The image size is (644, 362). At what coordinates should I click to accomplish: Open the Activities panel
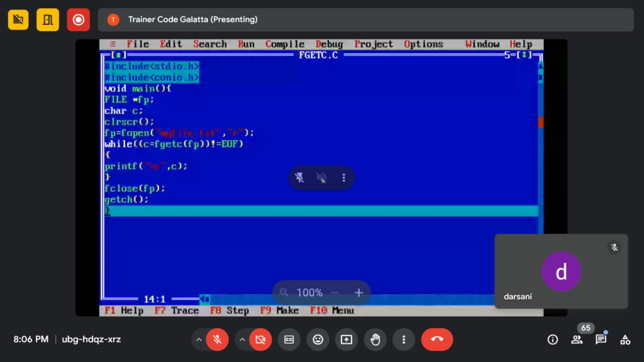click(625, 339)
